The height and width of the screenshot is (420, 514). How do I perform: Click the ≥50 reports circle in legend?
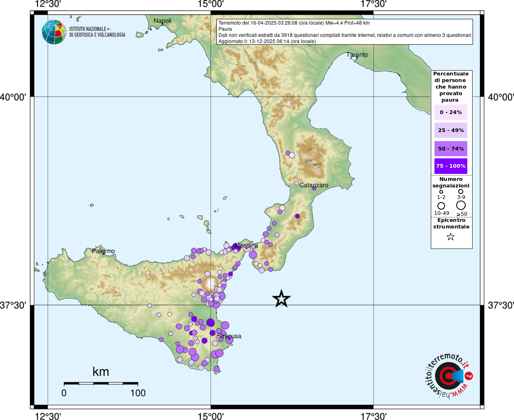pos(461,205)
